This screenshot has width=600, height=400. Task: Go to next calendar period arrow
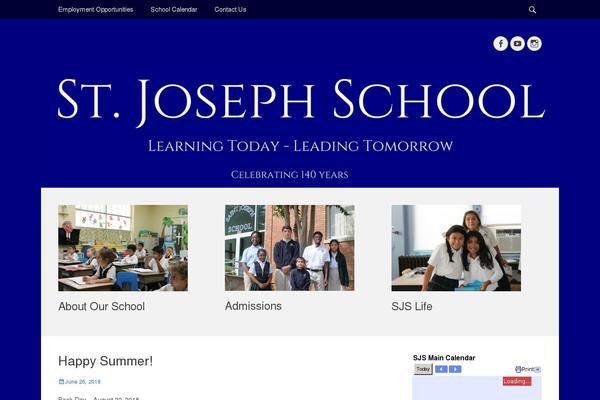tap(455, 369)
